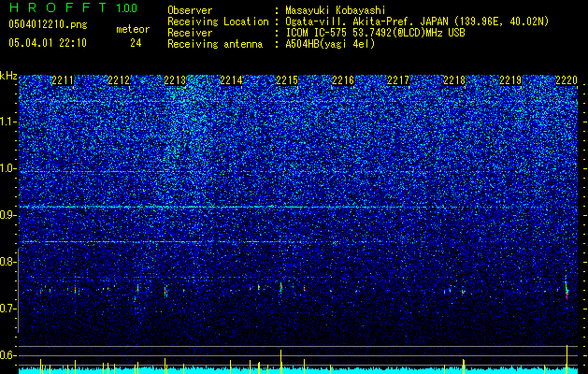
Task: Click the tallest yellow echo spike below 2220
Action: click(566, 359)
